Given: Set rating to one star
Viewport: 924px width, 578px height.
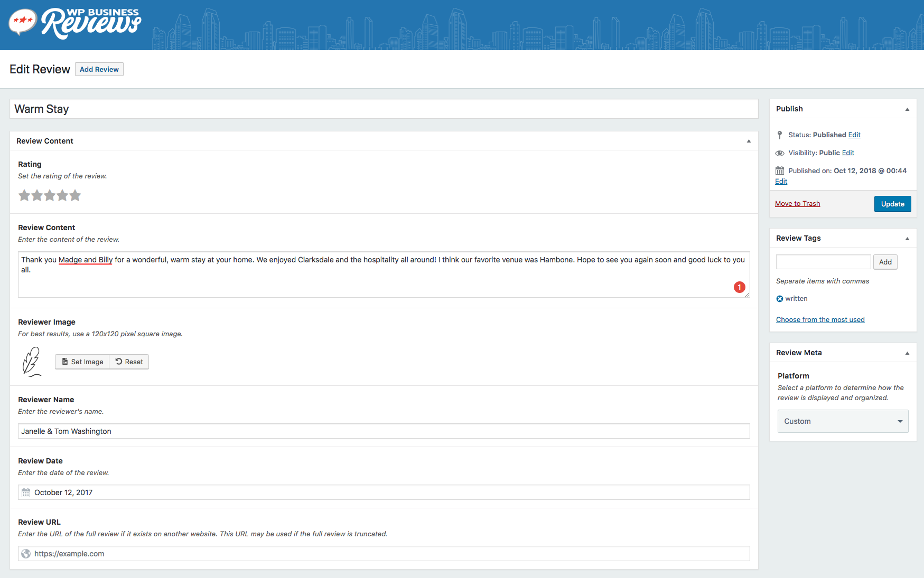Looking at the screenshot, I should (24, 196).
